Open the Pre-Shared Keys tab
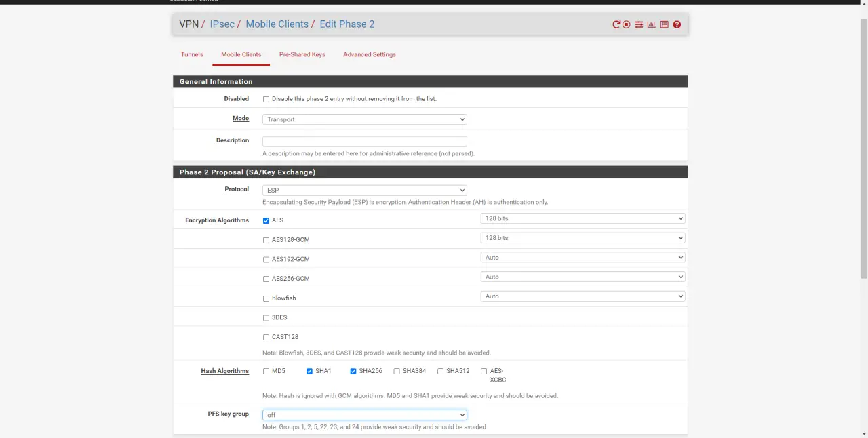Screen dimensions: 868x438 302,54
